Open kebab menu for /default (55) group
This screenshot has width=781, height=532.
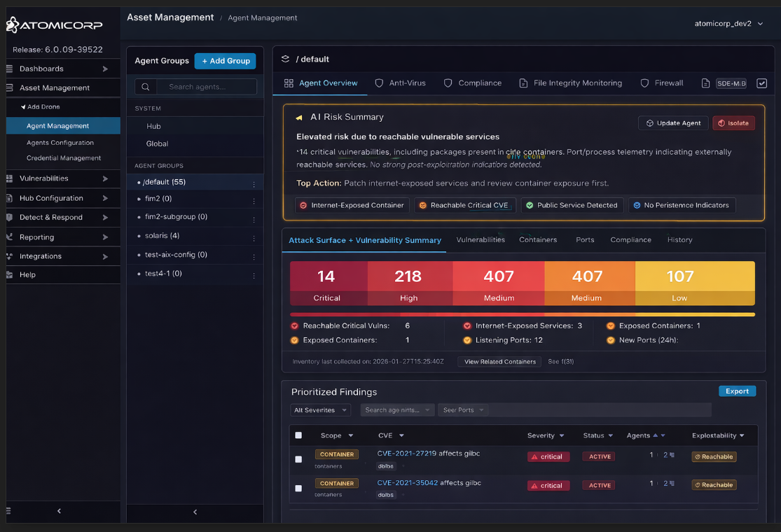point(254,184)
